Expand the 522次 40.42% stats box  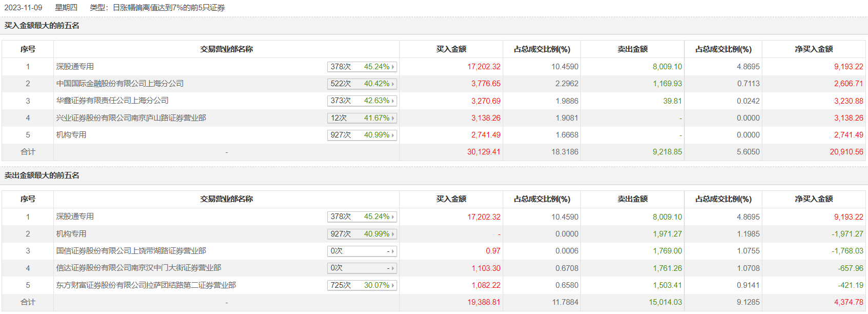click(x=362, y=84)
